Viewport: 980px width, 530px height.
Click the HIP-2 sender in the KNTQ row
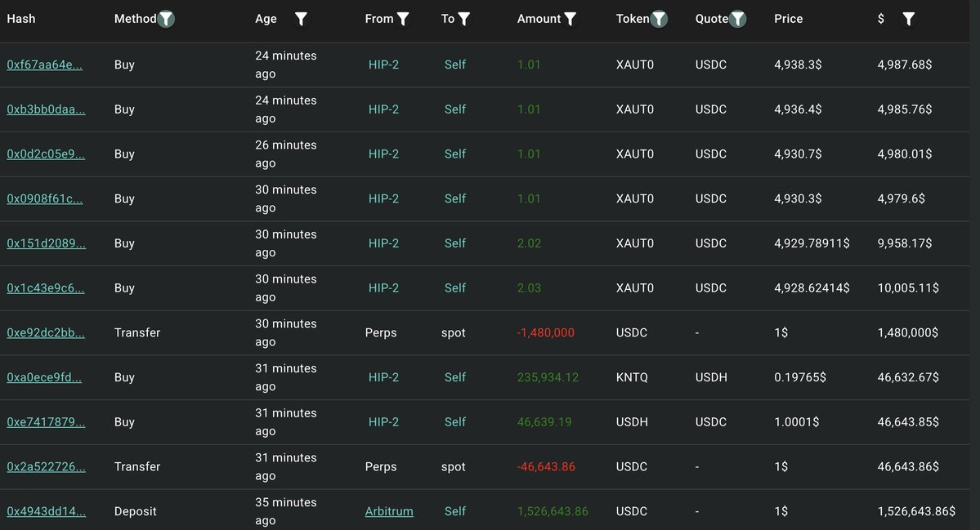[383, 377]
